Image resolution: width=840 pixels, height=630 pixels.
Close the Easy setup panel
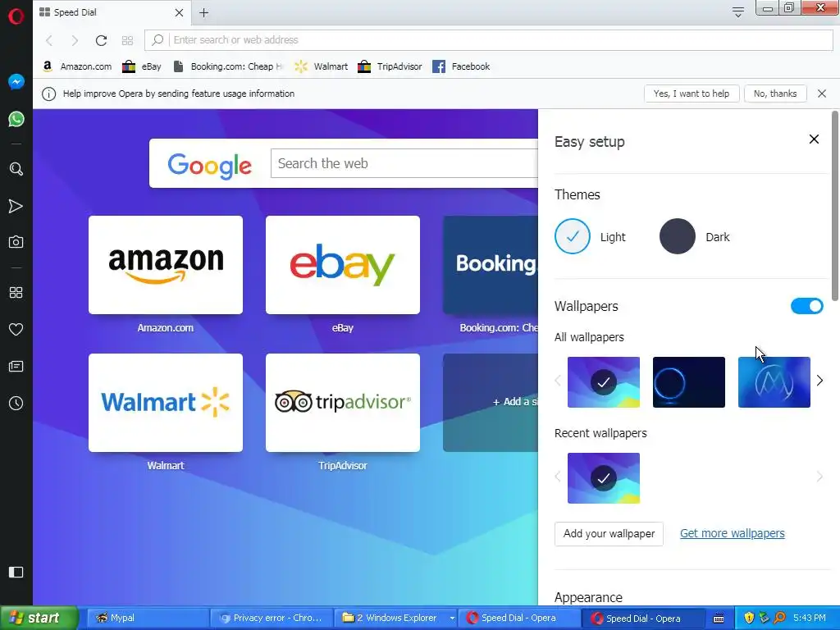[x=814, y=139]
